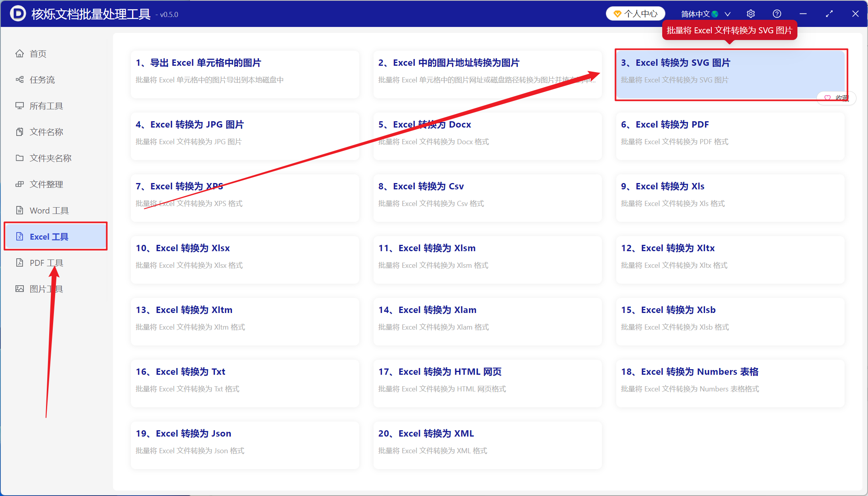Minimize the application window
The width and height of the screenshot is (868, 496).
coord(803,14)
